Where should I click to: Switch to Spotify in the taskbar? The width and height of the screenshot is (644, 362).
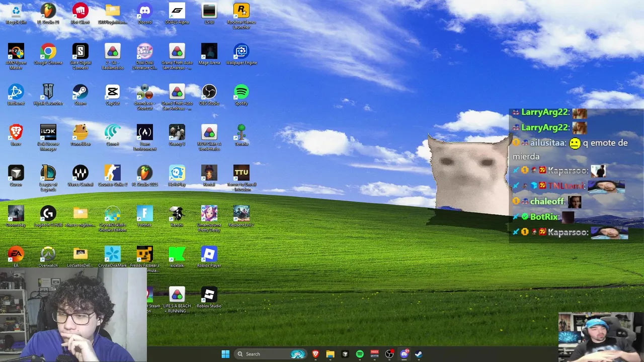[x=360, y=354]
